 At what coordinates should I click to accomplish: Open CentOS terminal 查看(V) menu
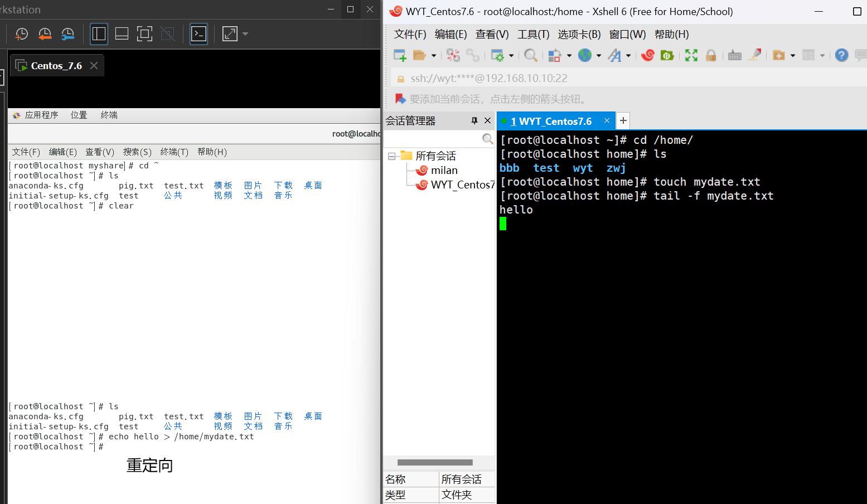(100, 152)
